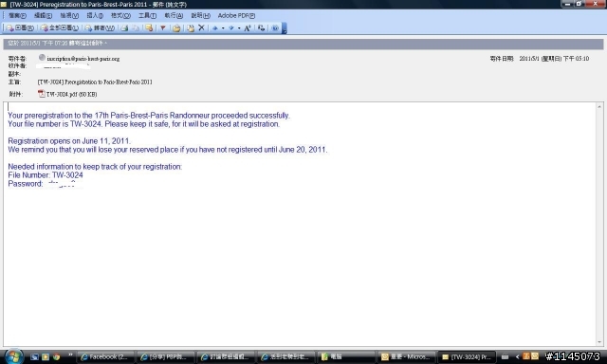This screenshot has width=607, height=364.
Task: Click the Forward (轉寄) toolbar button
Action: (100, 27)
